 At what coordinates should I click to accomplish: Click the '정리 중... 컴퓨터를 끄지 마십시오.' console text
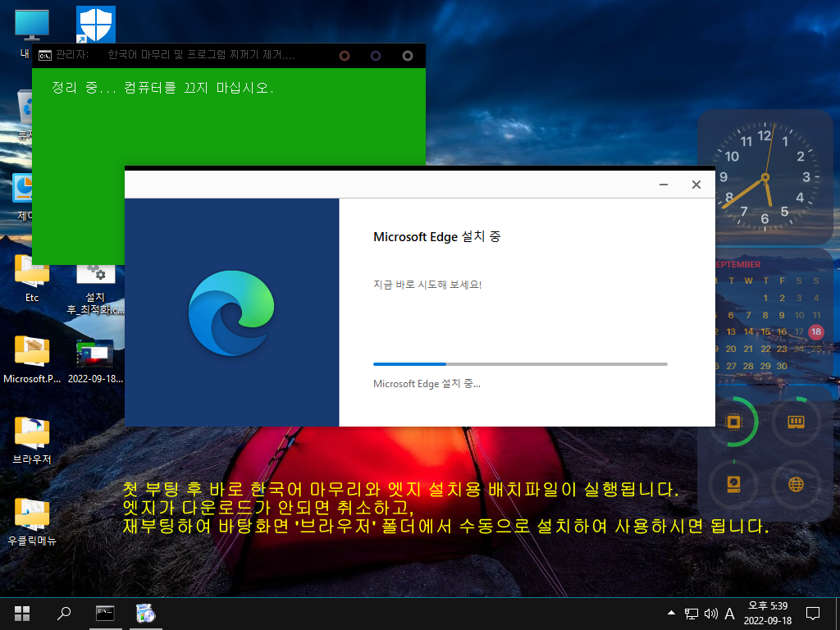[162, 87]
